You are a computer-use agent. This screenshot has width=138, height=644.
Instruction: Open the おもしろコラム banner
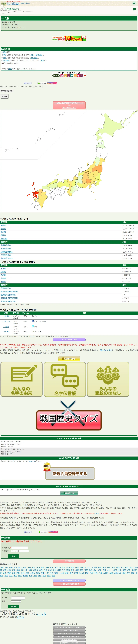(x=69, y=74)
